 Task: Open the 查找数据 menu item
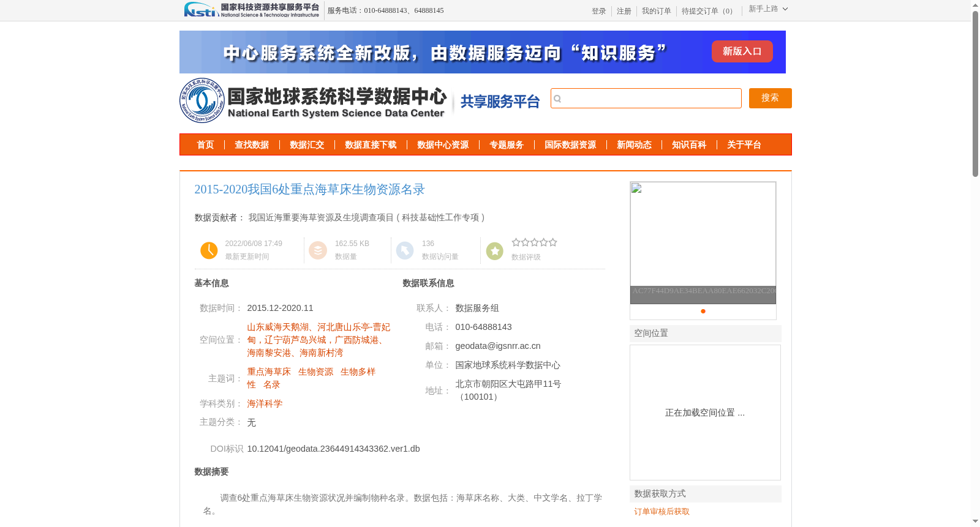tap(252, 145)
